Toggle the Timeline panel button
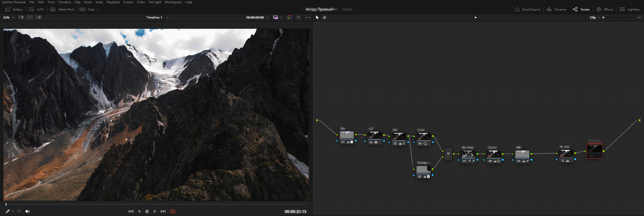 557,10
